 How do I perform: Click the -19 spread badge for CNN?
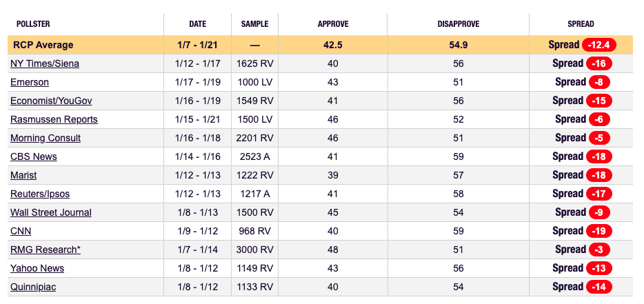(x=598, y=231)
